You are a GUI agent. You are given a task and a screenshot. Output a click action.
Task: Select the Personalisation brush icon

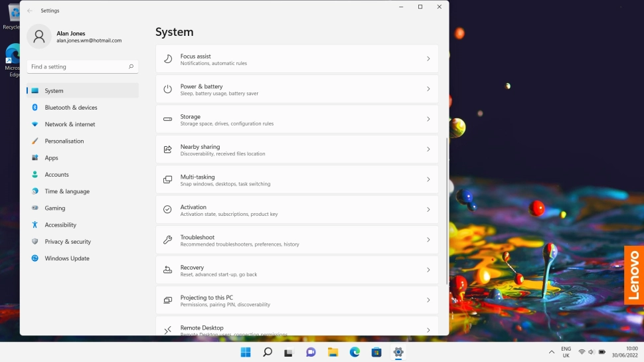35,141
